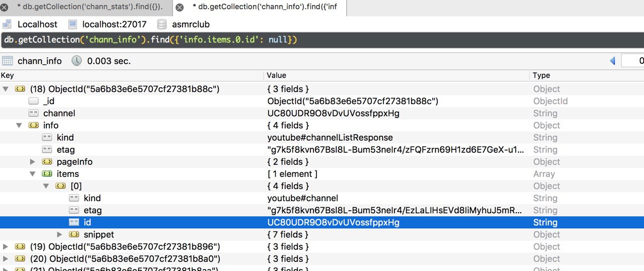This screenshot has width=644, height=271.
Task: Collapse the items array node
Action: 33,174
